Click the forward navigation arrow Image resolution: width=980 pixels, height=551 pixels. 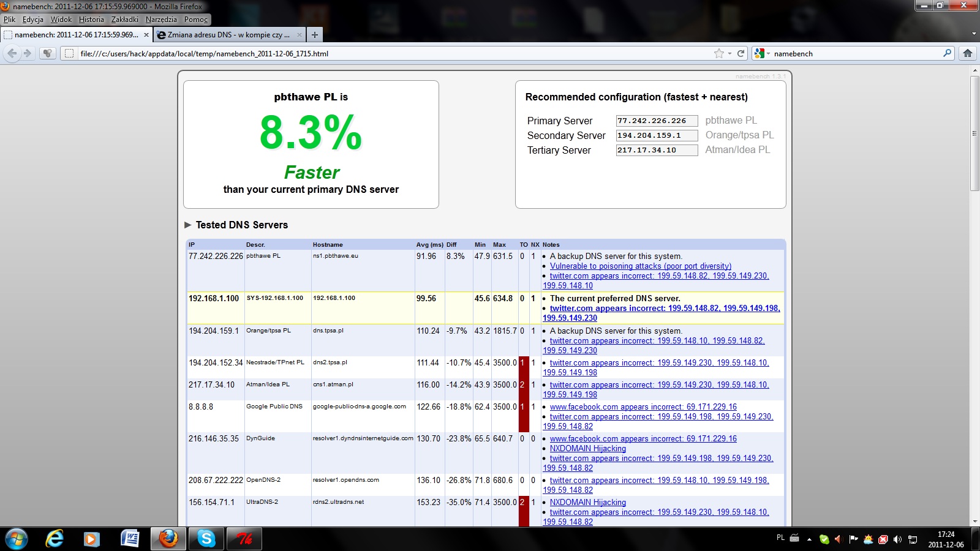(x=27, y=53)
